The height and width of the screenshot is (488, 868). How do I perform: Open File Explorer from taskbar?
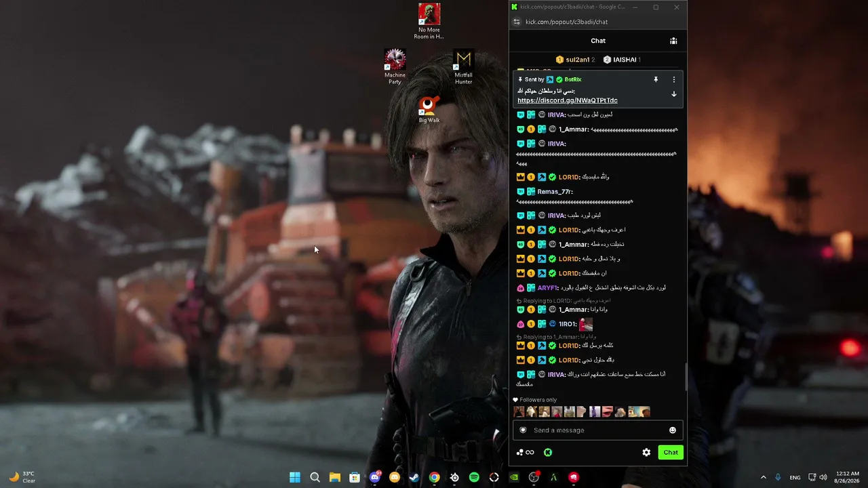coord(334,477)
